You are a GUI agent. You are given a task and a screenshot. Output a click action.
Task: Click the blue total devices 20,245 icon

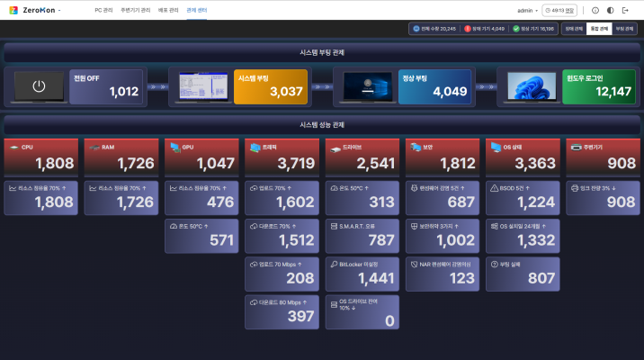coord(416,29)
